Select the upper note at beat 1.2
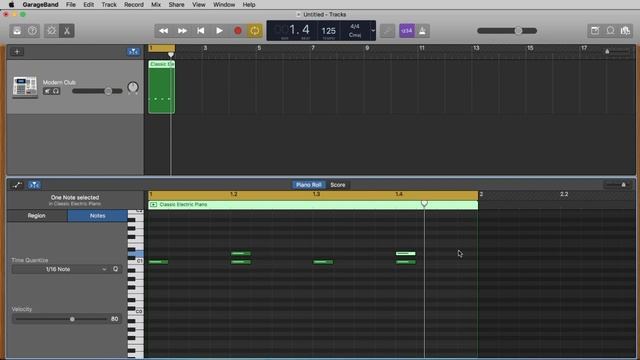Screen dimensions: 640x360 [x=241, y=253]
